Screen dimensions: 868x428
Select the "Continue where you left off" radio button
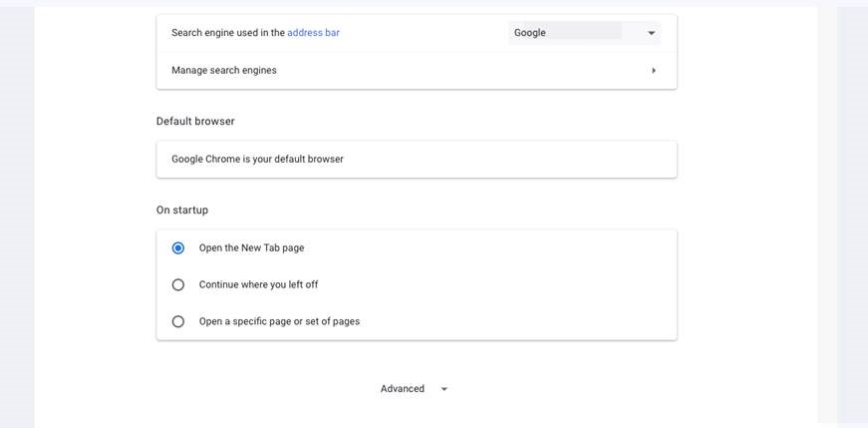(178, 284)
